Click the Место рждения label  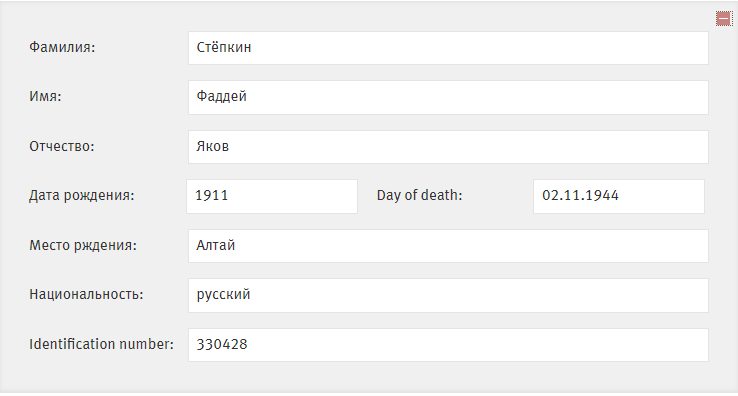[83, 245]
